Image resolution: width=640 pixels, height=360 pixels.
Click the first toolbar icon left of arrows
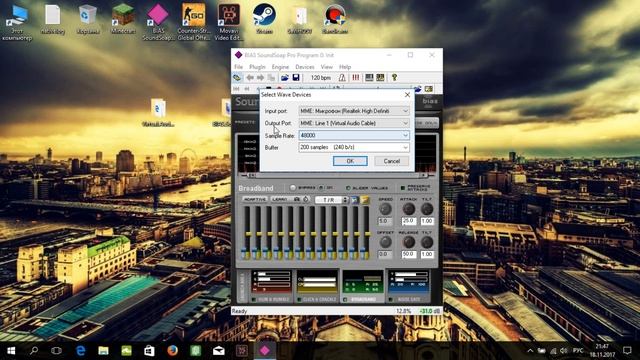coord(237,78)
